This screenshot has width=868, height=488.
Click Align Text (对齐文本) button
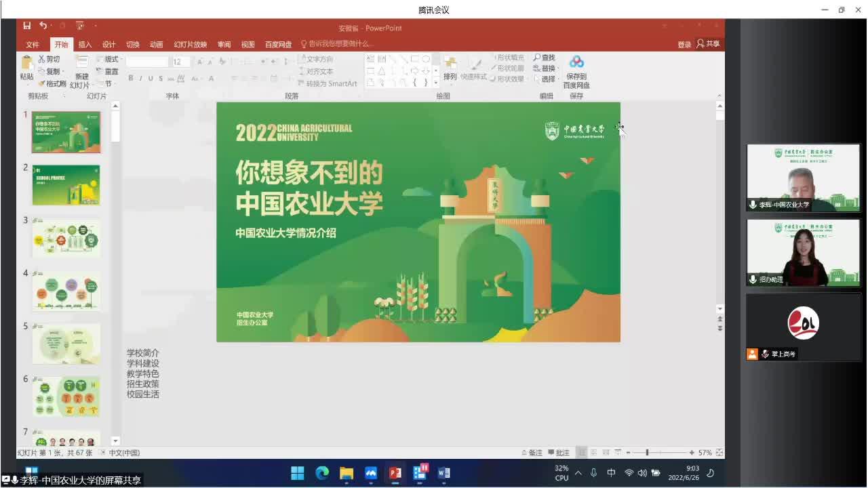tap(316, 71)
